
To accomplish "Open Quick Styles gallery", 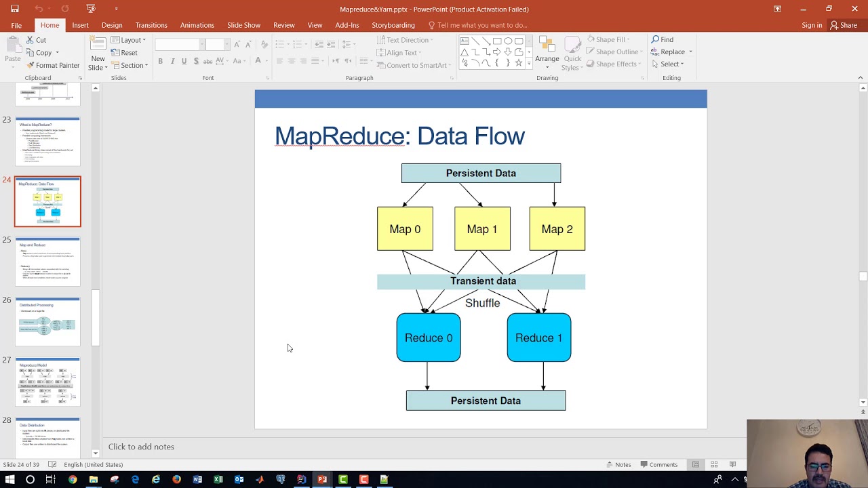I will pos(572,54).
